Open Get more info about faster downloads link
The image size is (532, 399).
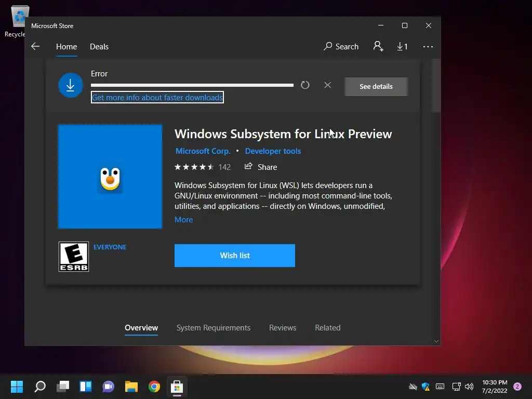tap(157, 97)
